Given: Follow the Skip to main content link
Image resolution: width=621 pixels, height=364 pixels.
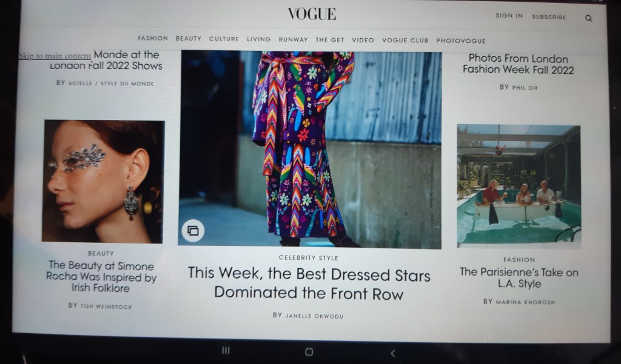Looking at the screenshot, I should coord(55,56).
